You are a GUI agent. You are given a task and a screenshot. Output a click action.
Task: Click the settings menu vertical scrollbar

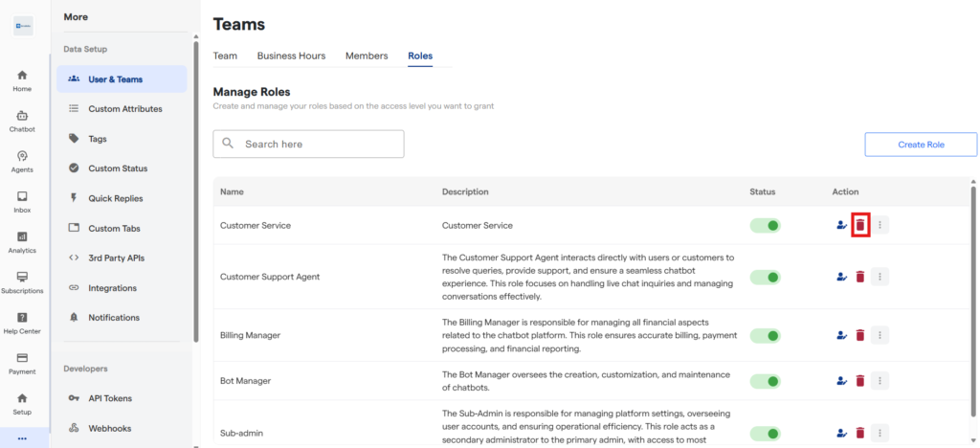[196, 191]
